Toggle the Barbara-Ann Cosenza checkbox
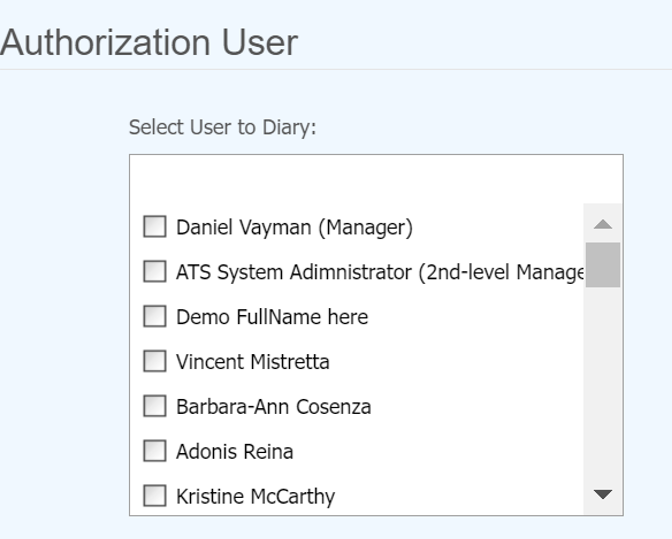The width and height of the screenshot is (672, 539). click(x=154, y=406)
